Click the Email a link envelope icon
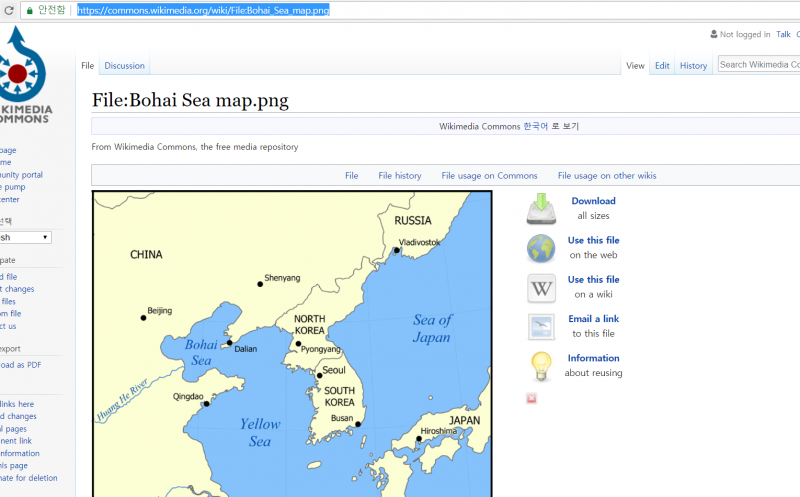800x497 pixels. [x=541, y=327]
